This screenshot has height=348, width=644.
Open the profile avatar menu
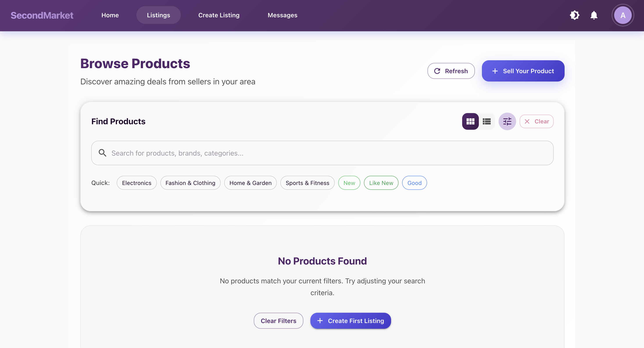tap(623, 15)
